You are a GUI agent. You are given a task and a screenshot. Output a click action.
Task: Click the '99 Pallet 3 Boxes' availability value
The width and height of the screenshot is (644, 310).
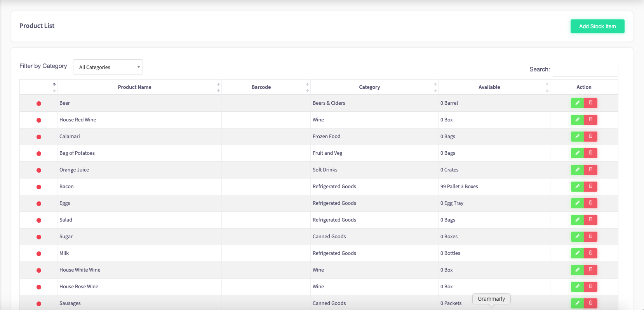(459, 186)
